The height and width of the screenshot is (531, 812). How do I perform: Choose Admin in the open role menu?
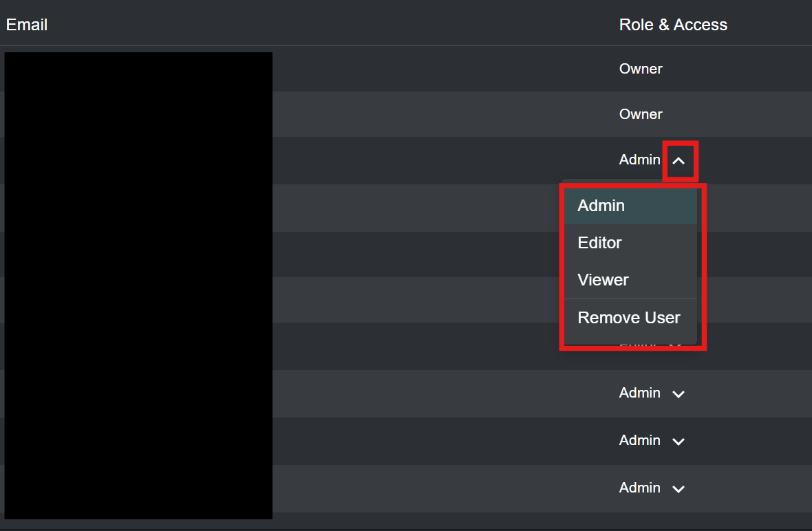601,206
